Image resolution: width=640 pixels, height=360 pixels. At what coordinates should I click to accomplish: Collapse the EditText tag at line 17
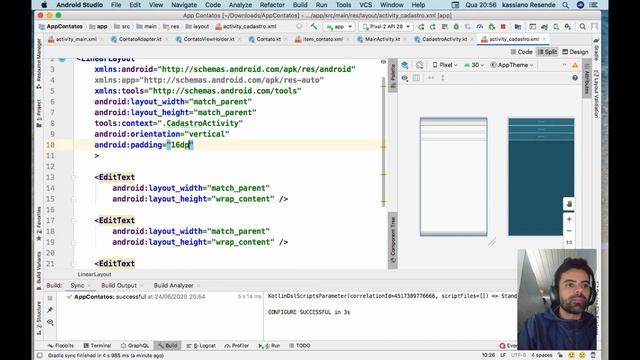coord(74,220)
